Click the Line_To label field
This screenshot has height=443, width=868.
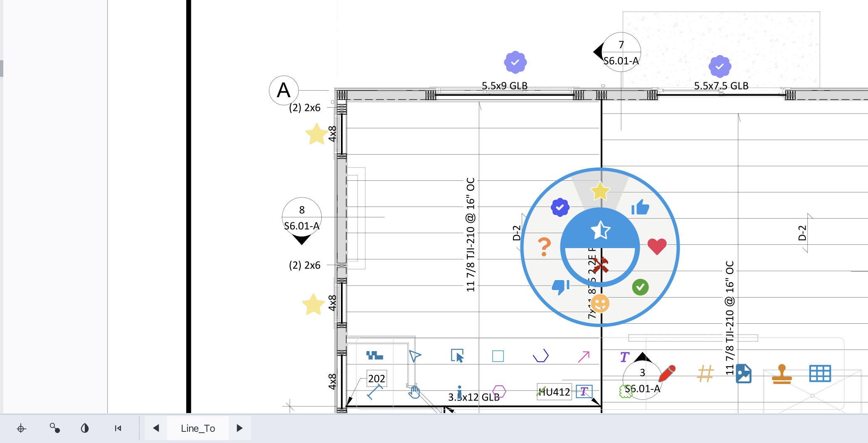coord(198,428)
